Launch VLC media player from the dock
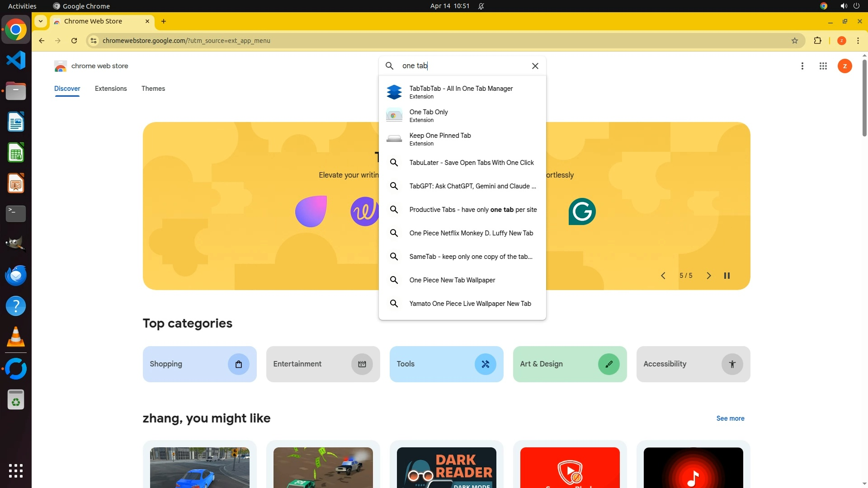Viewport: 868px width, 488px height. tap(16, 337)
